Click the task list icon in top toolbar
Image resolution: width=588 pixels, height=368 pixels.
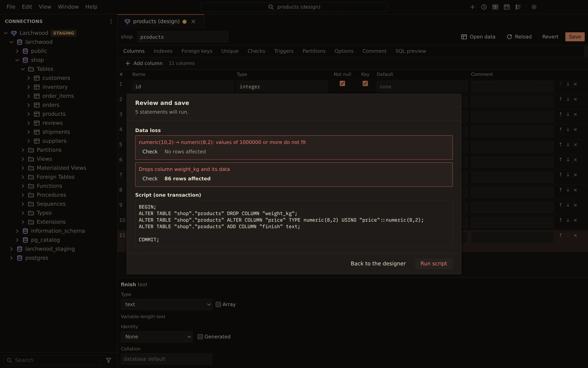pyautogui.click(x=518, y=7)
